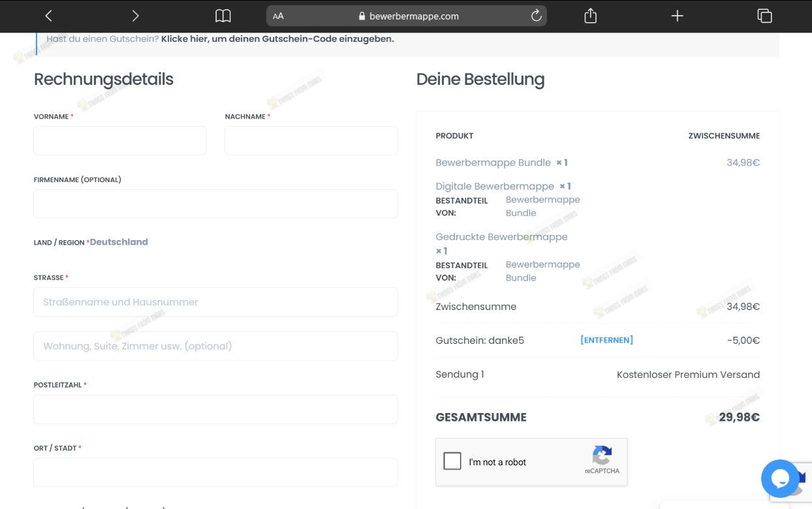Image resolution: width=812 pixels, height=509 pixels.
Task: Remove the danke5 coupon via ENTFERNEN
Action: click(x=606, y=340)
